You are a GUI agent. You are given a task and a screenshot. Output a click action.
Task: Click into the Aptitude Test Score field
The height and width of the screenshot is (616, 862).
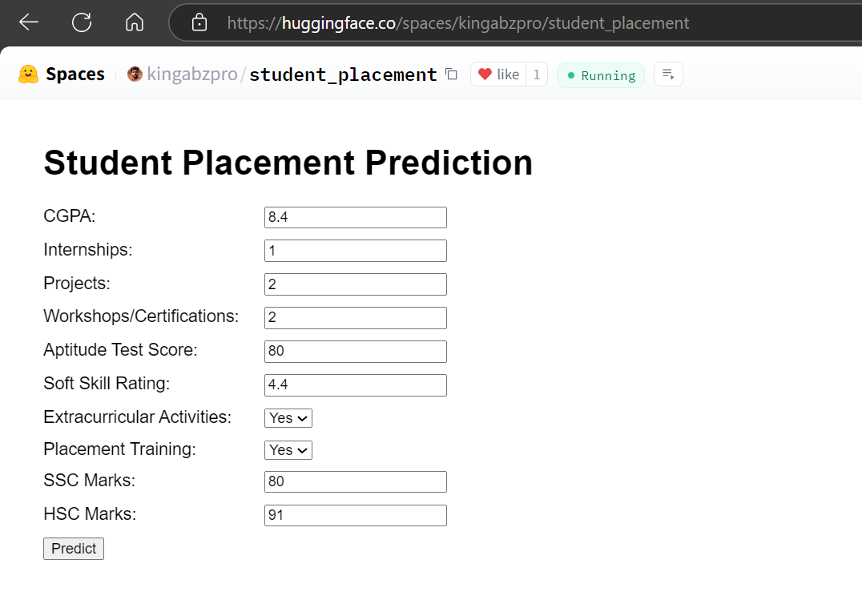tap(355, 352)
